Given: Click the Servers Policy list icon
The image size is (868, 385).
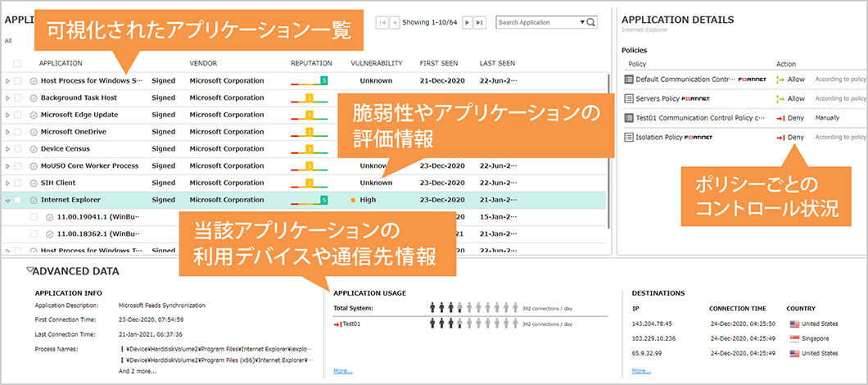Looking at the screenshot, I should 629,98.
